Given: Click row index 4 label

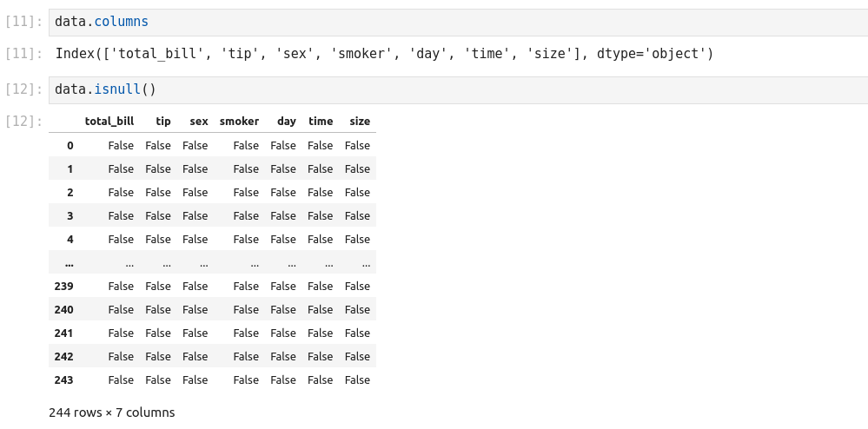Looking at the screenshot, I should [x=70, y=240].
